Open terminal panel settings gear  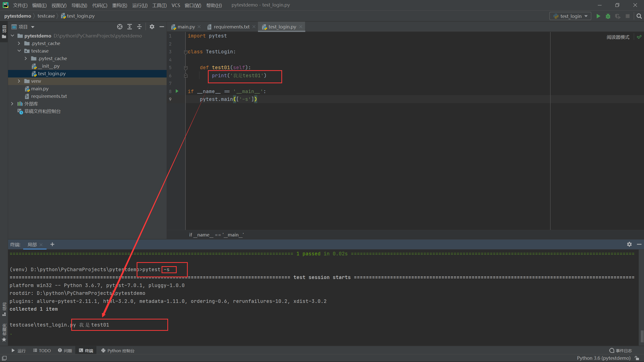point(629,244)
